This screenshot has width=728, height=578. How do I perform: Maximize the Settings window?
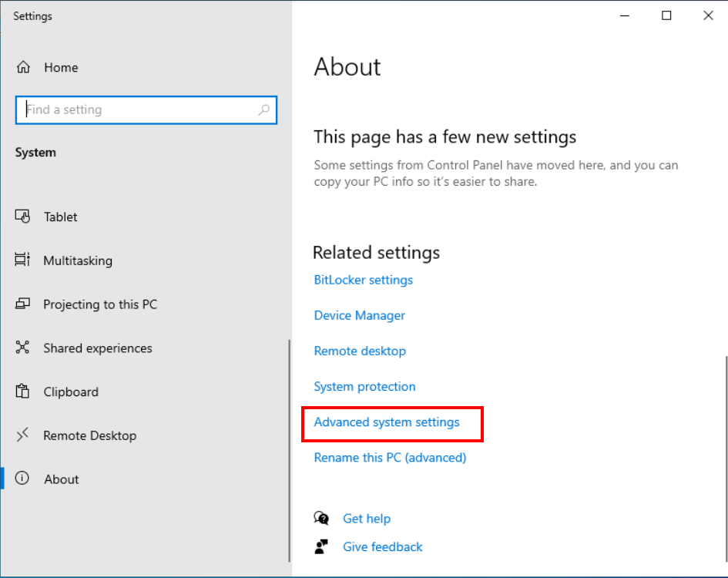point(666,15)
